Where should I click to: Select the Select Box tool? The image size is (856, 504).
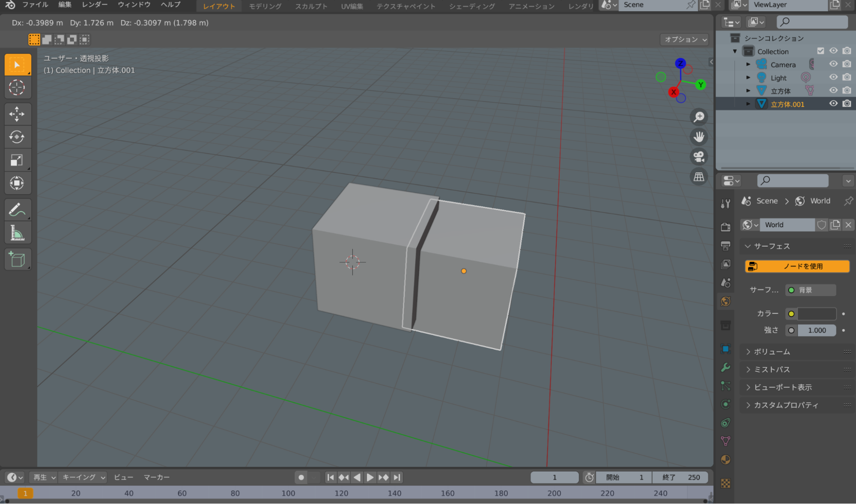pyautogui.click(x=17, y=65)
